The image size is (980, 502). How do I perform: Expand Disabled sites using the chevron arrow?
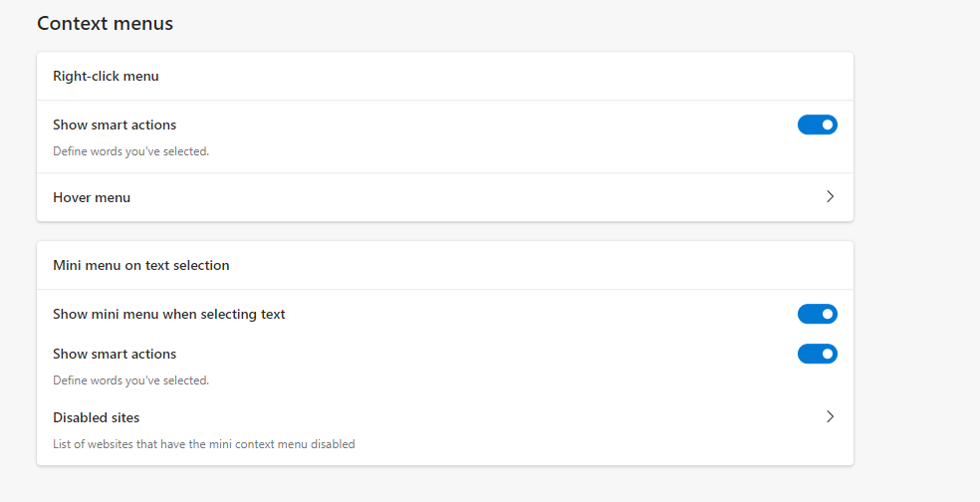(830, 416)
